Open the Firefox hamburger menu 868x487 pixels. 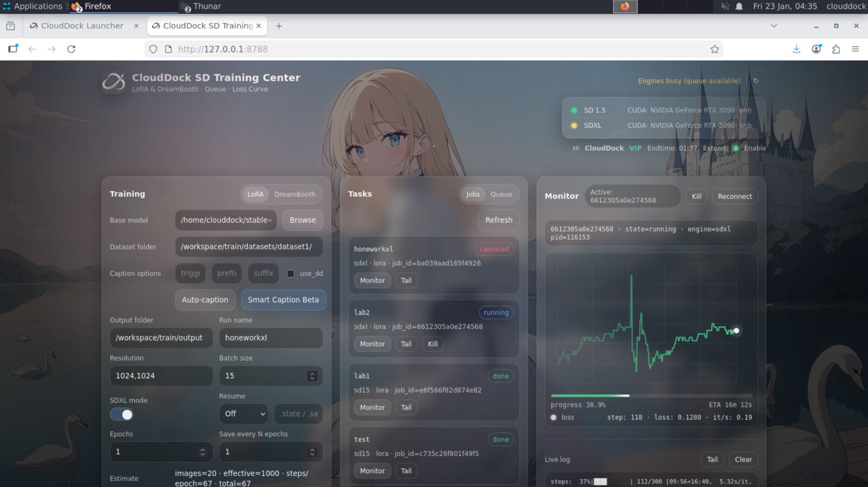coord(855,49)
